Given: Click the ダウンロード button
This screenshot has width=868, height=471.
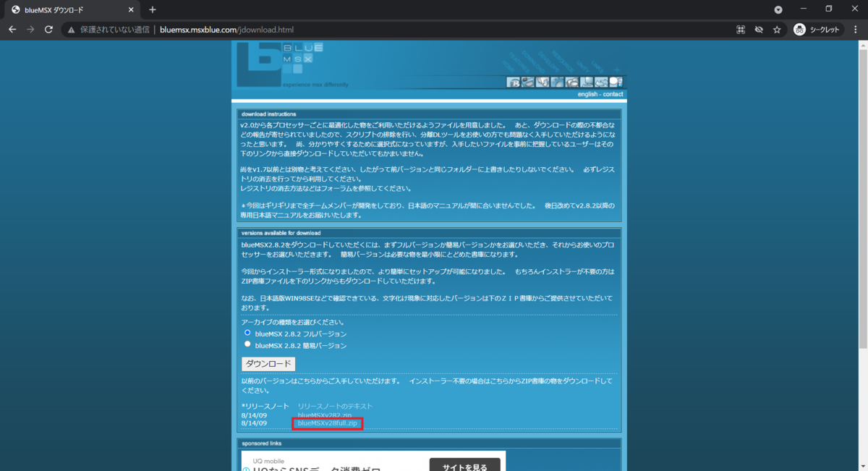Looking at the screenshot, I should pyautogui.click(x=268, y=364).
